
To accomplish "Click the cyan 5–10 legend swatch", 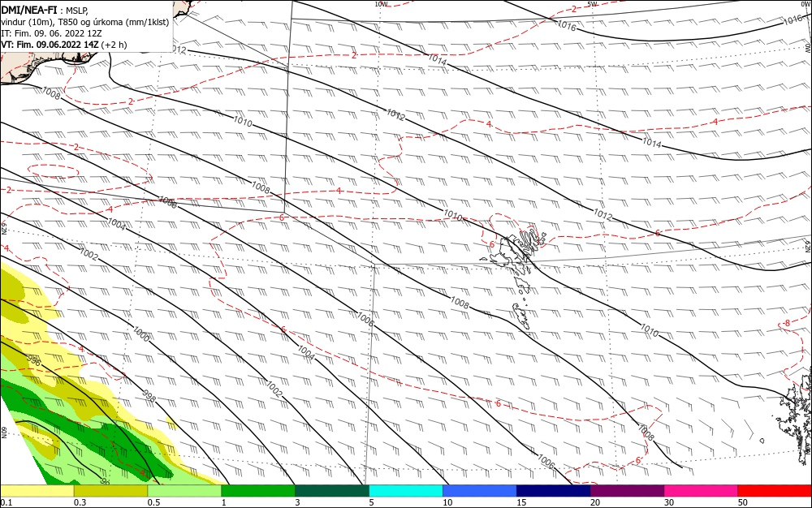I will tap(406, 491).
